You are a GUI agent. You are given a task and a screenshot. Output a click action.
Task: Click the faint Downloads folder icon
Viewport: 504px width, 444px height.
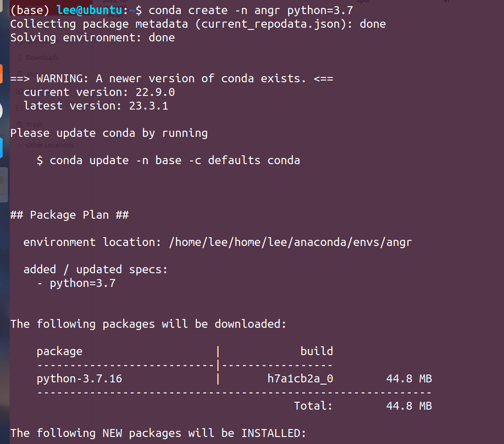[20, 58]
